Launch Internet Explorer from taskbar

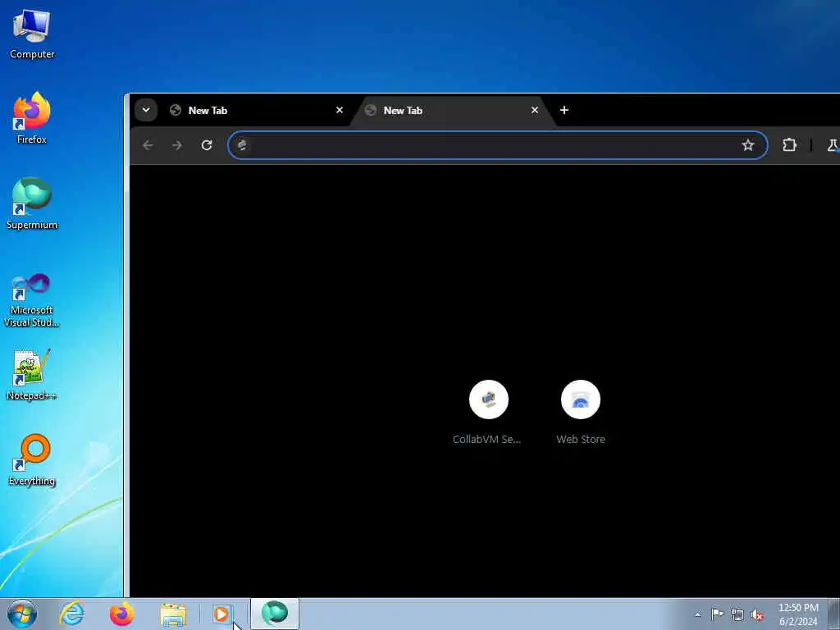71,614
